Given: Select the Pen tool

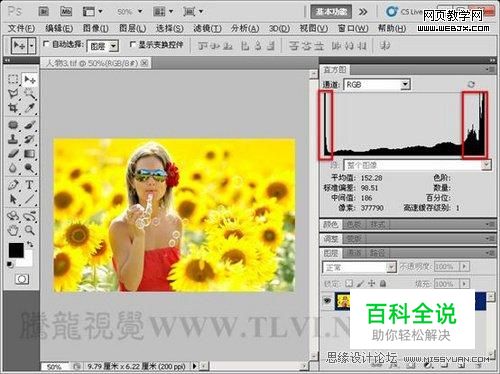Looking at the screenshot, I should click(13, 184).
